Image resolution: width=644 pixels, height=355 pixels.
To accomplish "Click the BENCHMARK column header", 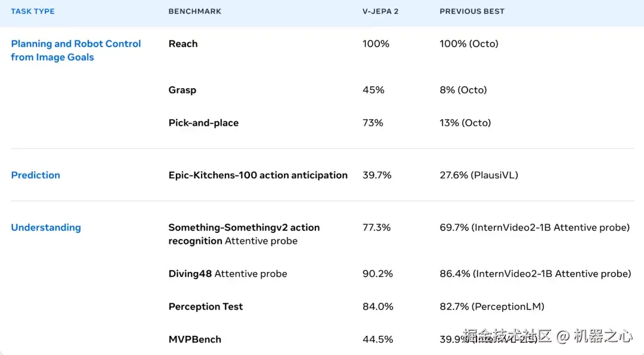I will pyautogui.click(x=195, y=11).
